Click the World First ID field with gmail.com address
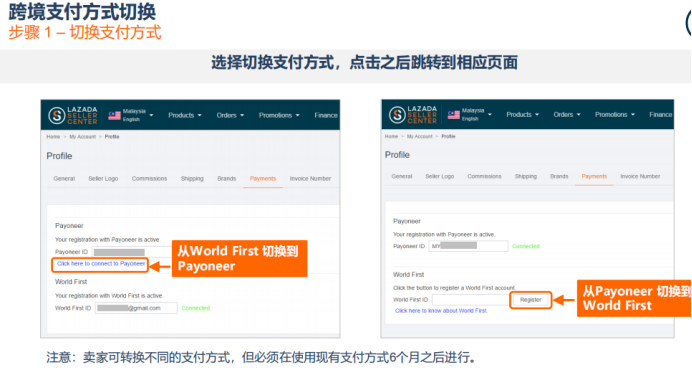 pos(136,308)
